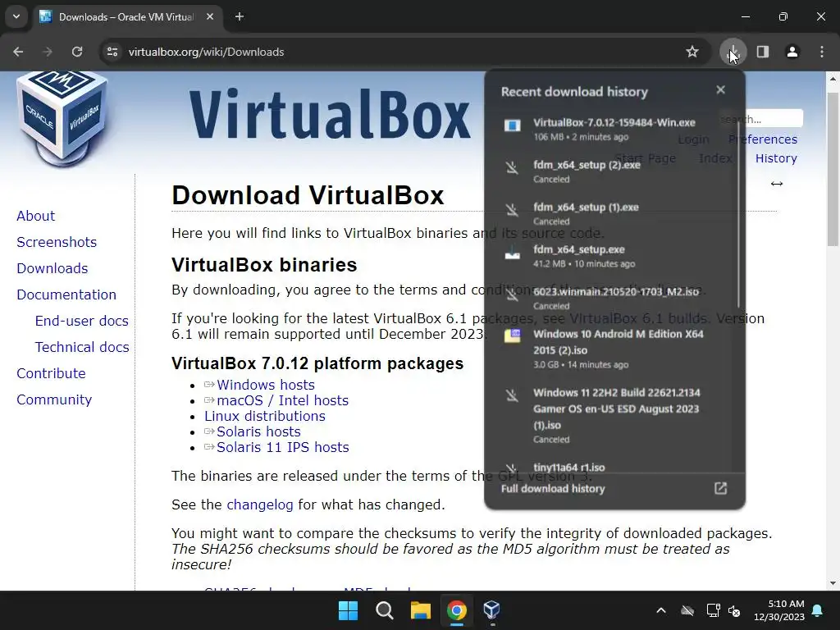Open Chrome's three-dot menu
The image size is (840, 630).
coord(821,52)
